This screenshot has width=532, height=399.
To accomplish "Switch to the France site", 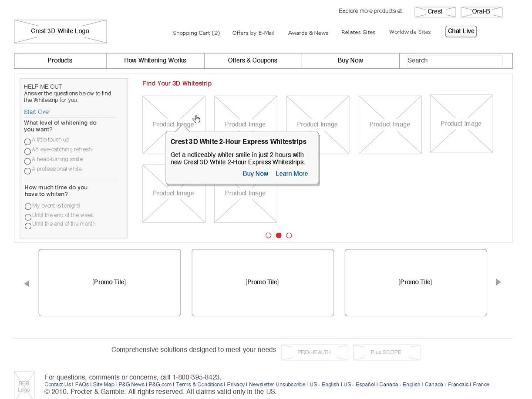I will pyautogui.click(x=481, y=385).
